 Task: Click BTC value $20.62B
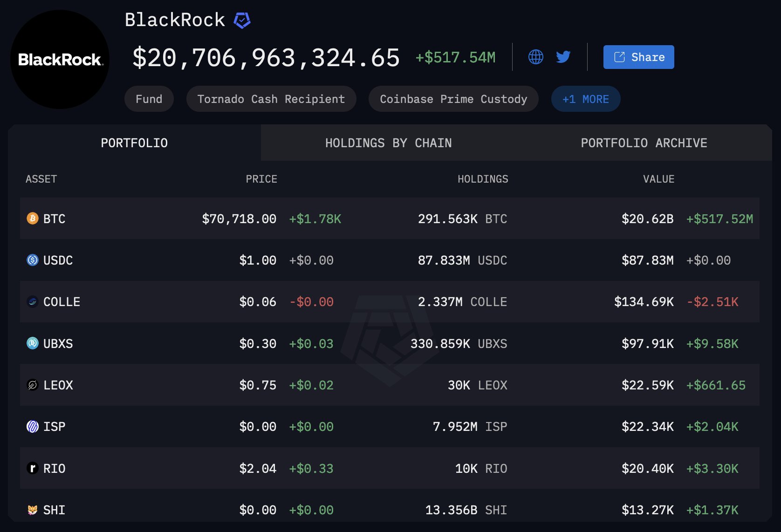coord(647,218)
